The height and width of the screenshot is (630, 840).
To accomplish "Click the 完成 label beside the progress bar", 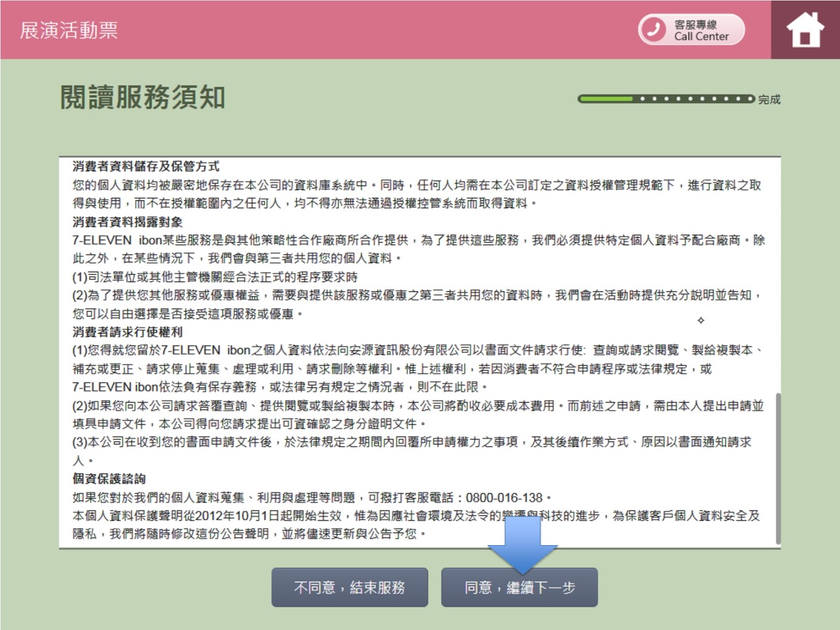I will pos(769,100).
